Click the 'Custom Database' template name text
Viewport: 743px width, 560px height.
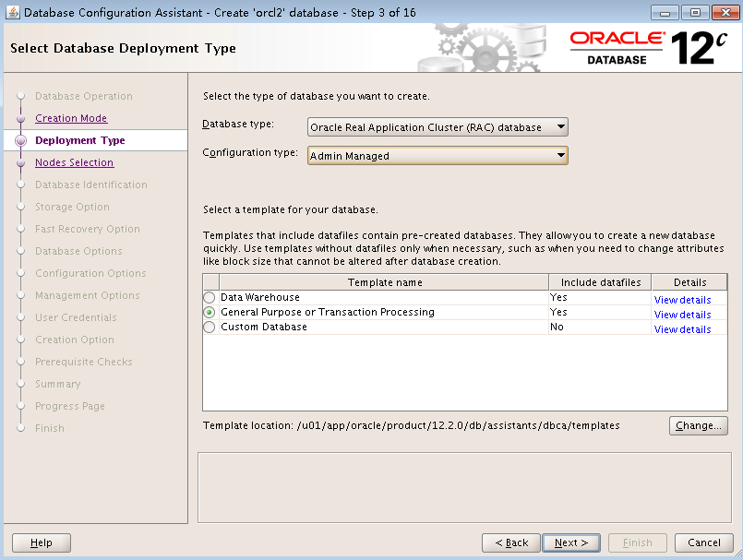(264, 327)
